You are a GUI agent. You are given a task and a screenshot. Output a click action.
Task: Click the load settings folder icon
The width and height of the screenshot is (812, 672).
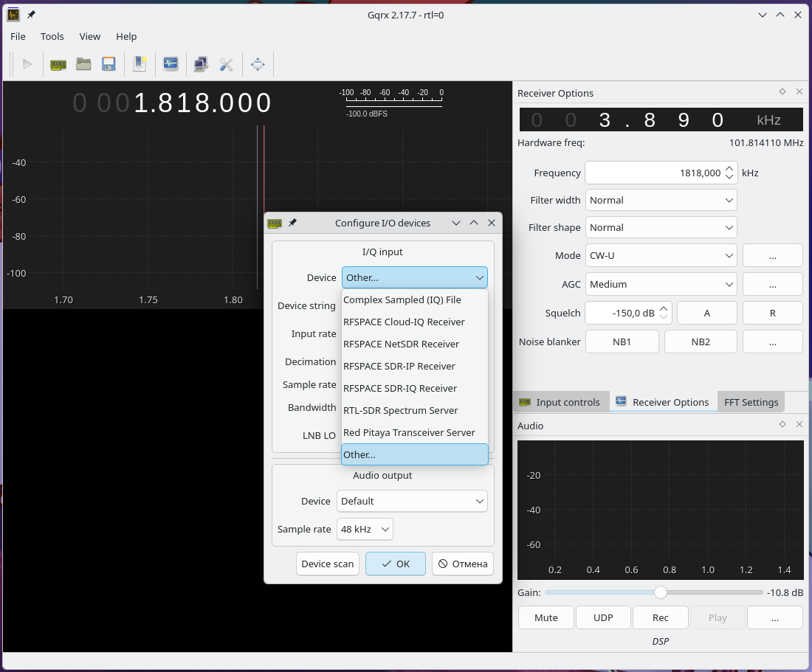tap(83, 64)
